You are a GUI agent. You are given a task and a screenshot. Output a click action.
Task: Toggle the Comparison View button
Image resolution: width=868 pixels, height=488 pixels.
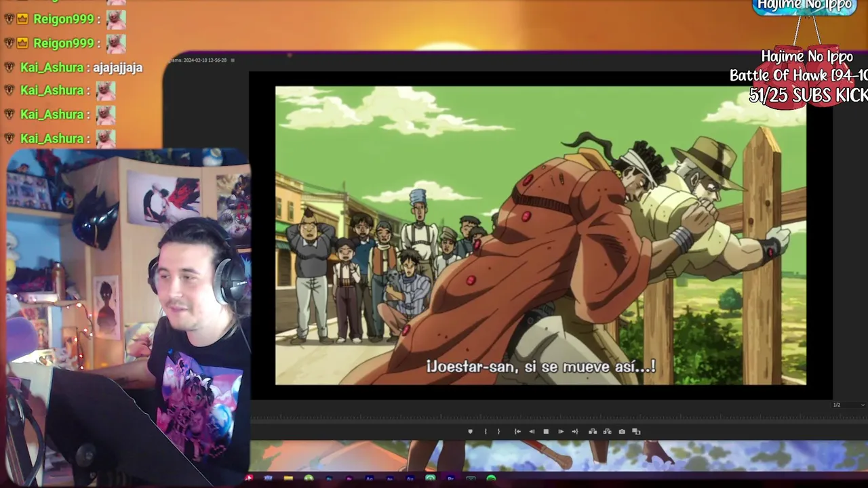[636, 432]
